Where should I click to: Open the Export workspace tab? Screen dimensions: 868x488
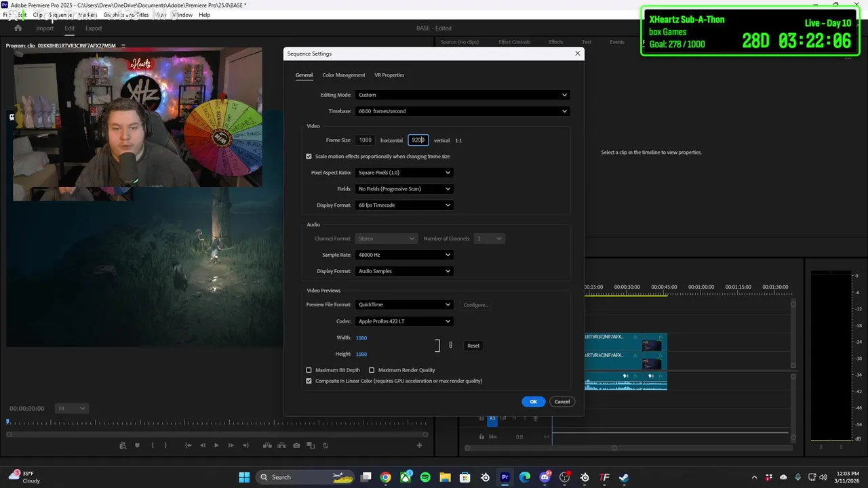[x=94, y=28]
